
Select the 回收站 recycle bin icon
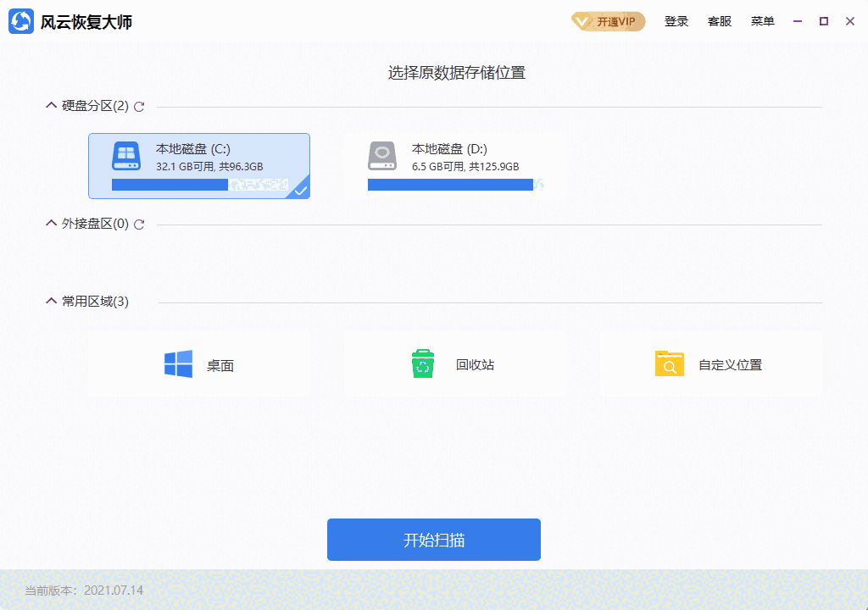422,363
